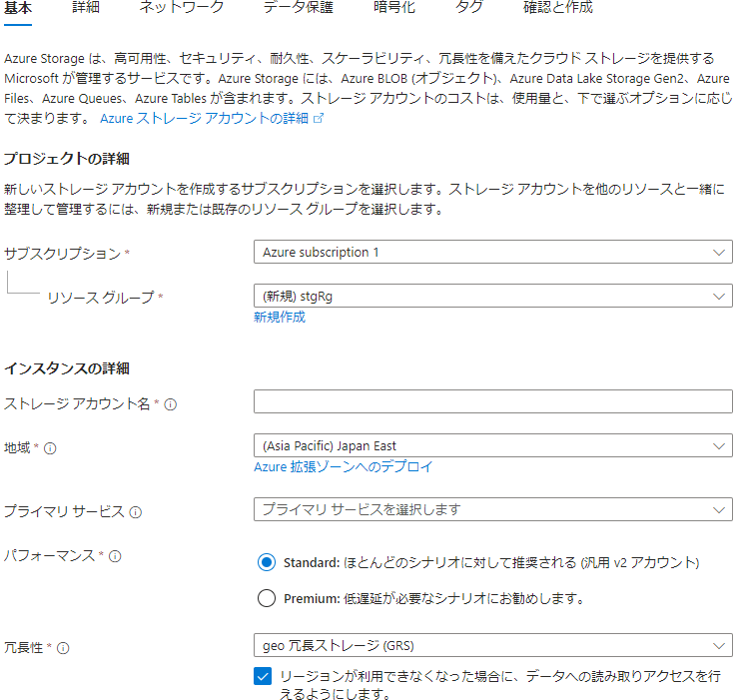The width and height of the screenshot is (739, 700).
Task: Show info icon for プライマリ サービス
Action: [135, 512]
